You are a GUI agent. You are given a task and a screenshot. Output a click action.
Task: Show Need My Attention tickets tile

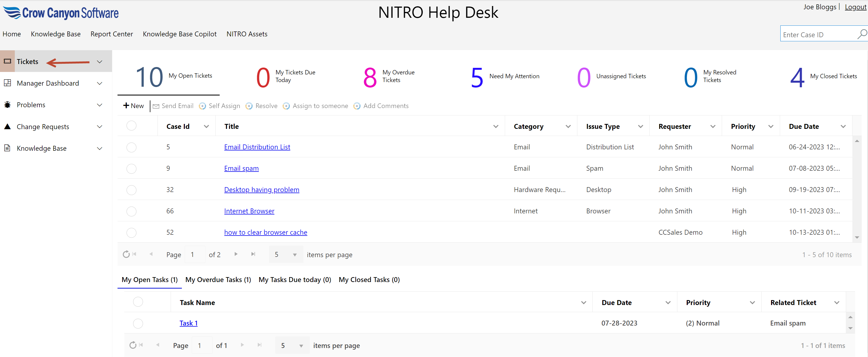click(505, 77)
